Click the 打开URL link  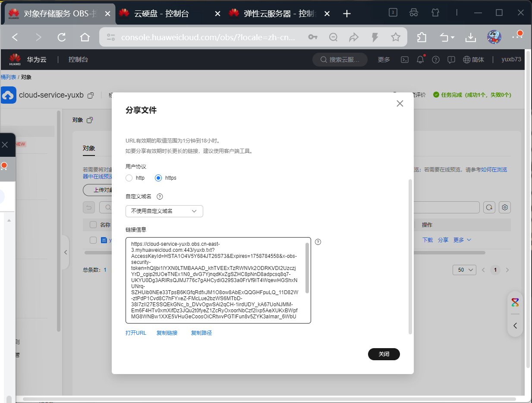(x=136, y=333)
